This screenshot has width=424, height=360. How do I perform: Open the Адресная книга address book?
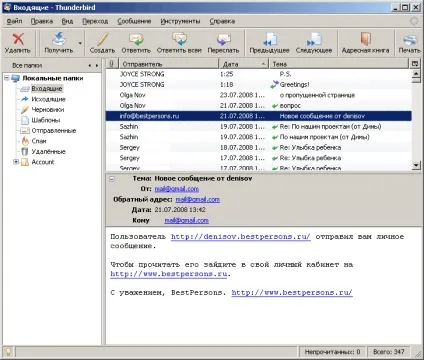pos(365,43)
